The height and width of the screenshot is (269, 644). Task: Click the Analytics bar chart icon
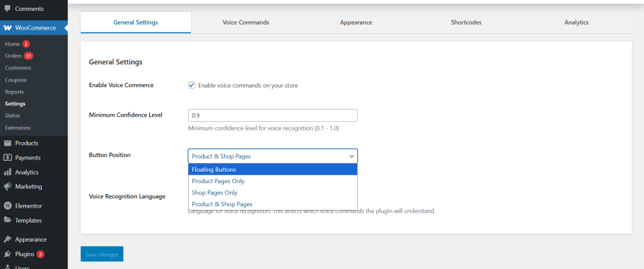(7, 172)
